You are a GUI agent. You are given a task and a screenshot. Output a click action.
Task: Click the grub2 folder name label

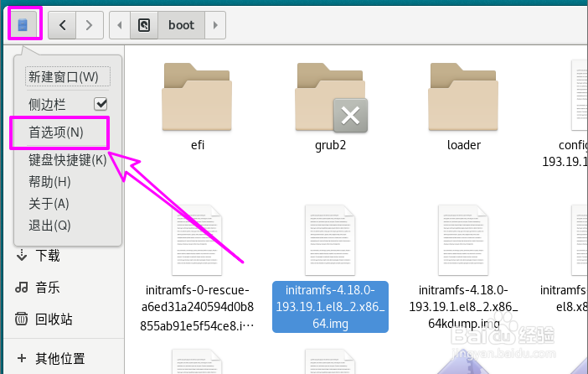pos(330,145)
